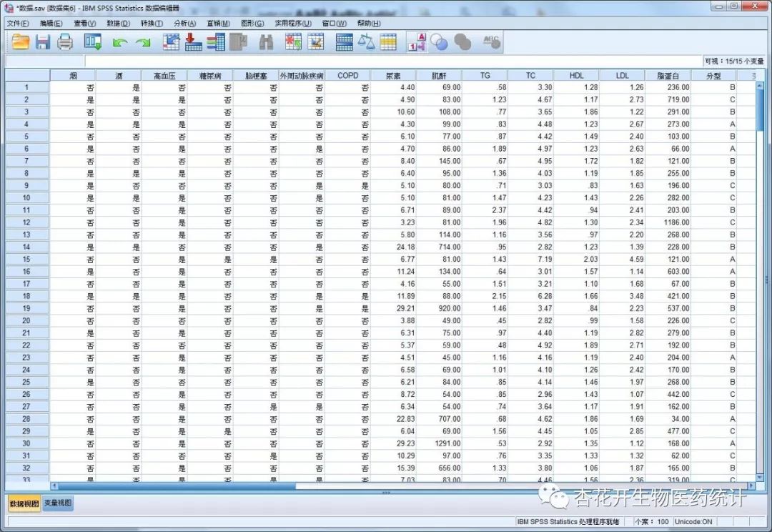Image resolution: width=772 pixels, height=532 pixels.
Task: Click the Spell Check ABC icon
Action: tap(491, 43)
